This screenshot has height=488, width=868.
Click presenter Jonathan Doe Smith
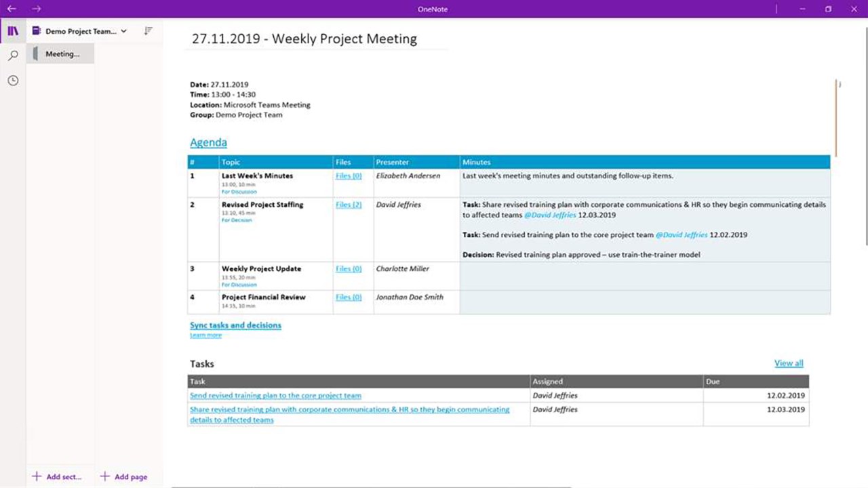pos(410,298)
